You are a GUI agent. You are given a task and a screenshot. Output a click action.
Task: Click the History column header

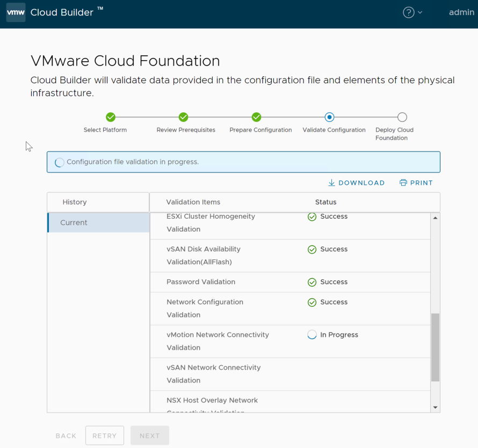pyautogui.click(x=75, y=202)
